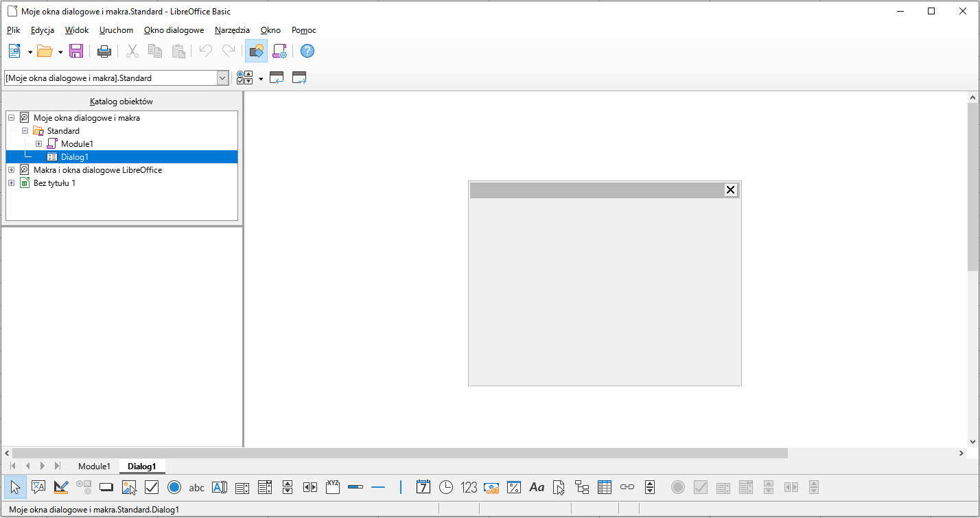
Task: Insert a Date Field control
Action: [423, 487]
